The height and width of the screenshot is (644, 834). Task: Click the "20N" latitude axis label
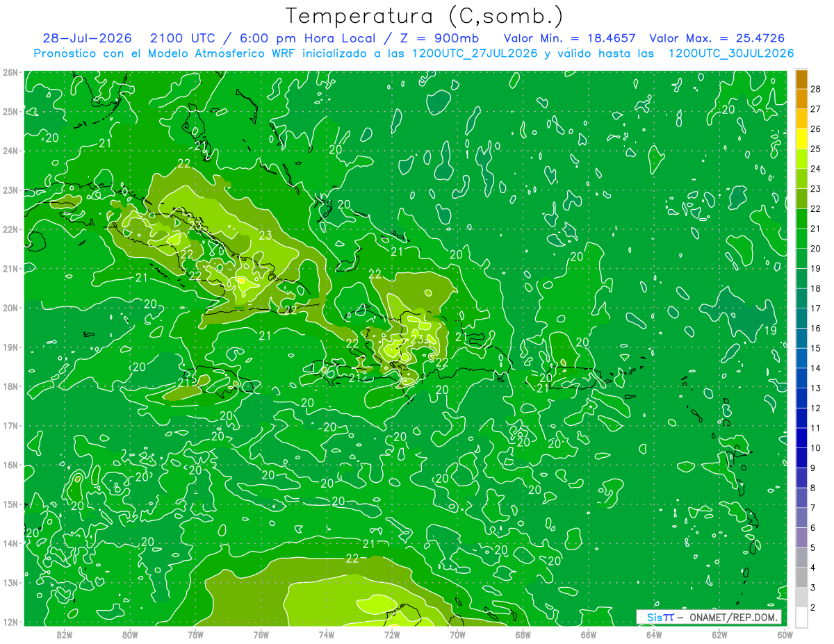(10, 308)
